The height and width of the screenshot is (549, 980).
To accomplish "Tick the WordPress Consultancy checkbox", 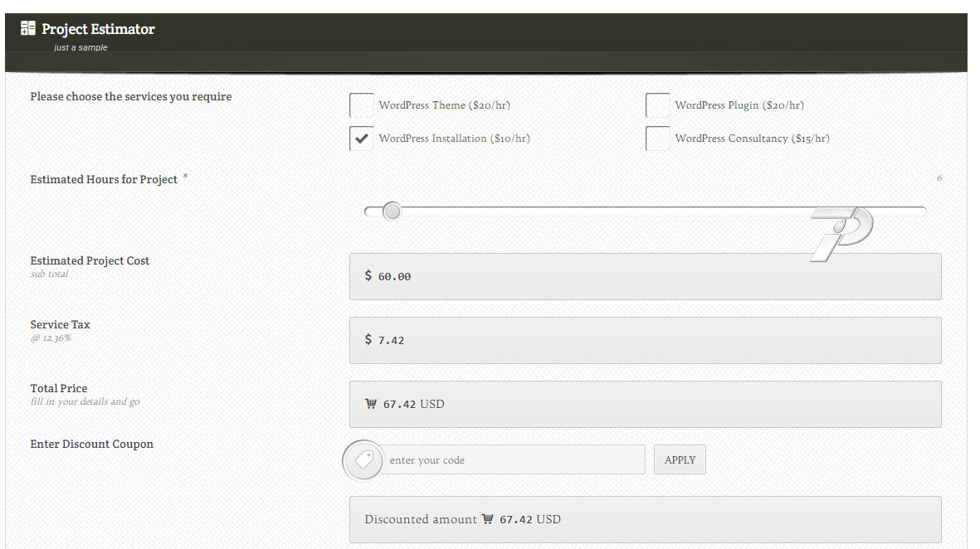I will (657, 138).
